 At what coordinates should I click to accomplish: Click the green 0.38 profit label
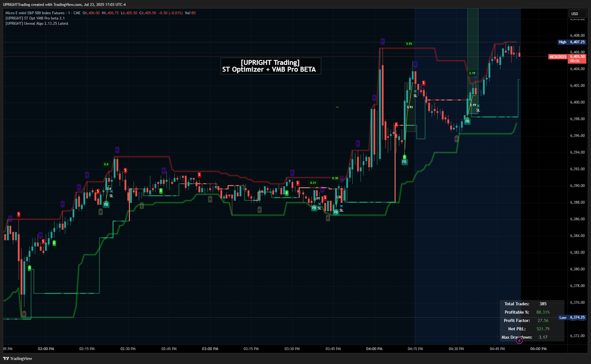tap(335, 178)
